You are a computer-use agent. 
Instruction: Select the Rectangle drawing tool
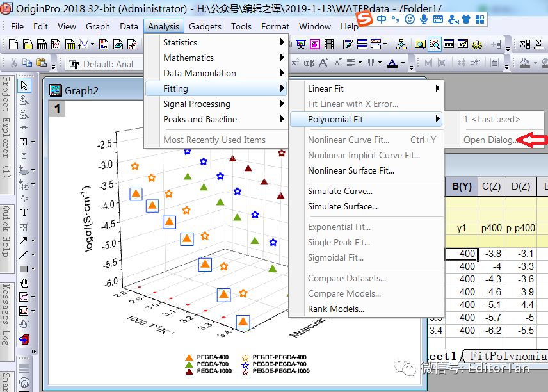coord(24,269)
